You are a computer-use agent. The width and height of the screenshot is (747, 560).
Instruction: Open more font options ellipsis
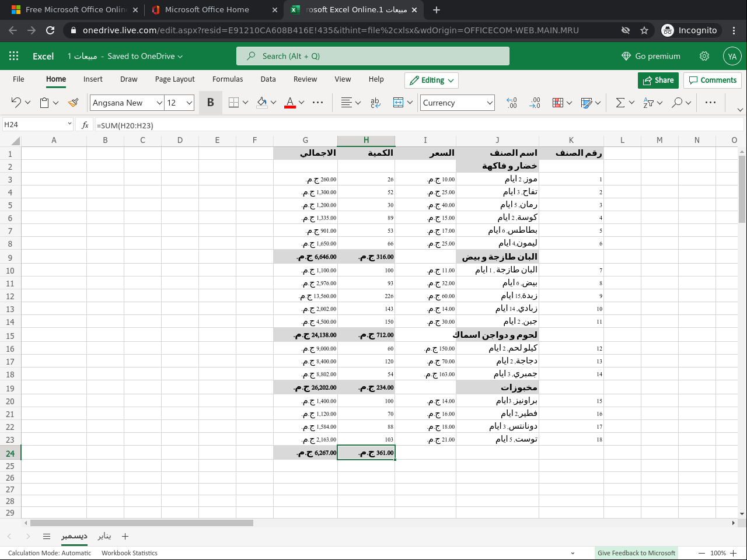click(317, 103)
